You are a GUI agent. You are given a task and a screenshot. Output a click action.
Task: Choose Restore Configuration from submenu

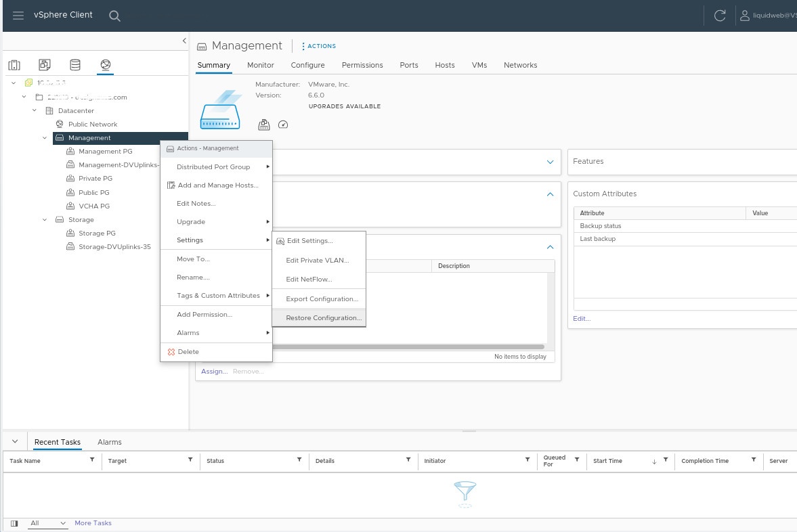pyautogui.click(x=323, y=318)
